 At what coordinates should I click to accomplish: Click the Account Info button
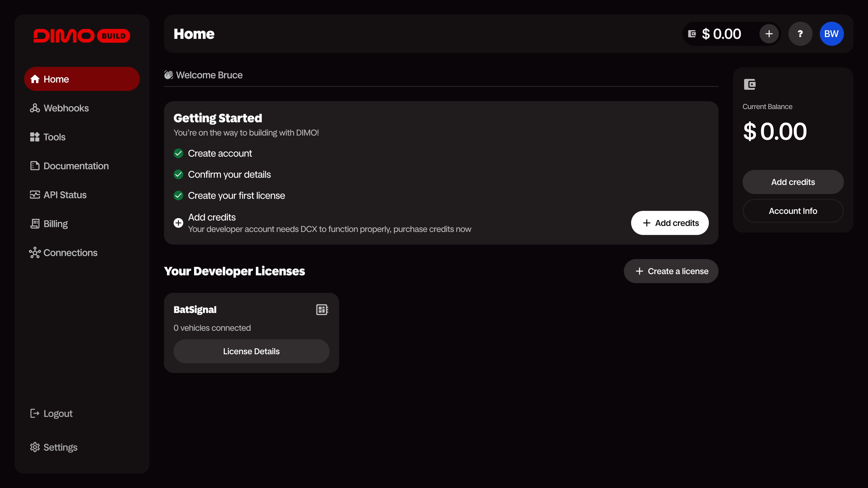[793, 211]
